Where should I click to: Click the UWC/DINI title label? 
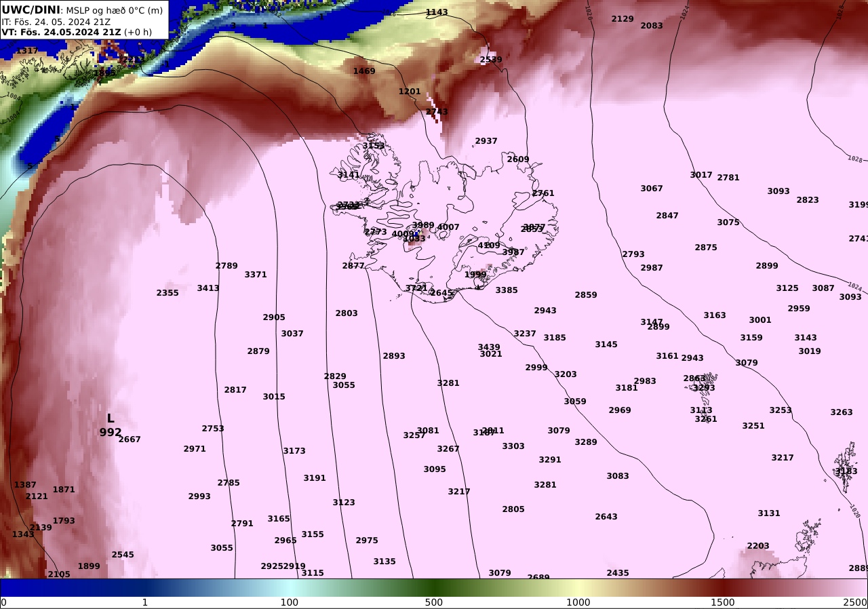31,9
